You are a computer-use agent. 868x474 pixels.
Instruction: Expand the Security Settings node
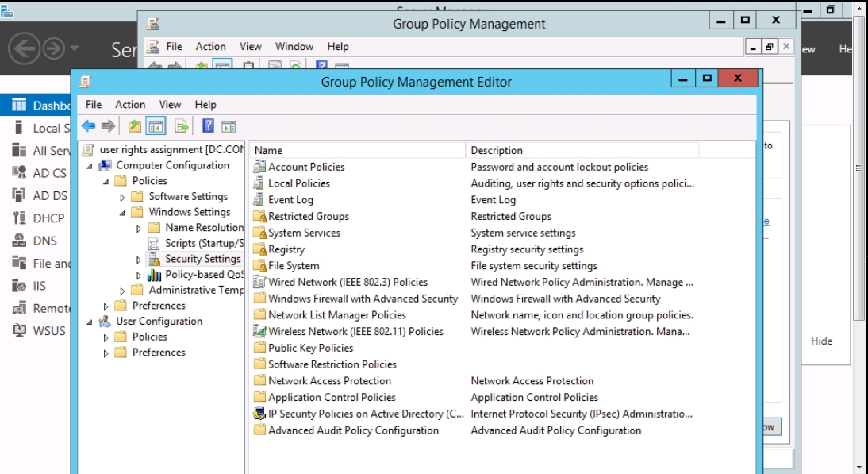(x=139, y=259)
